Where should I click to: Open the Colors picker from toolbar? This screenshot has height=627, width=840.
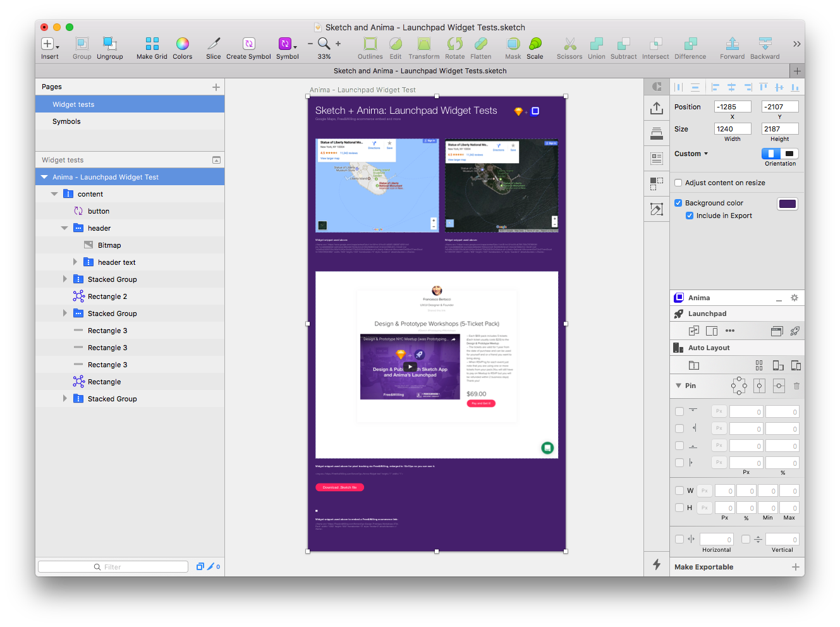coord(183,44)
